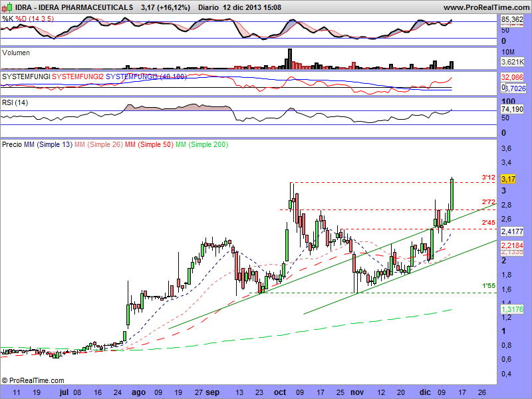Click the 'MM (Simple 50)' legend label
The image size is (532, 399).
(x=149, y=144)
